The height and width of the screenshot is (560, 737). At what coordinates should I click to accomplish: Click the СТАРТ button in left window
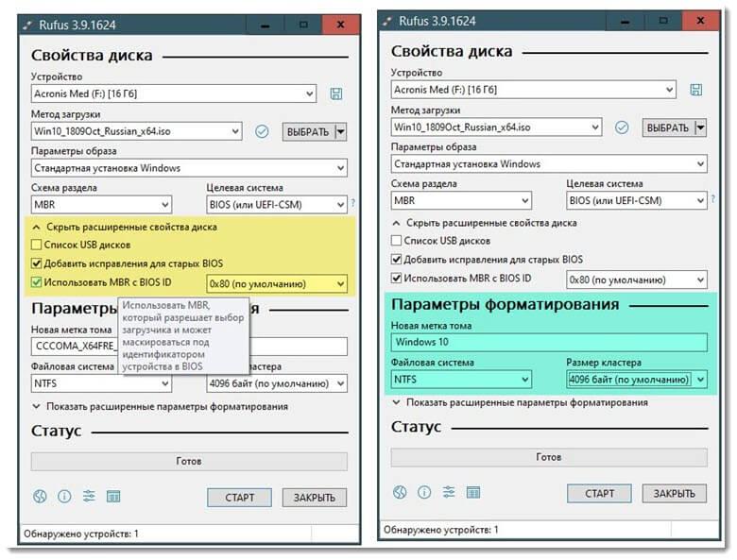[x=239, y=498]
